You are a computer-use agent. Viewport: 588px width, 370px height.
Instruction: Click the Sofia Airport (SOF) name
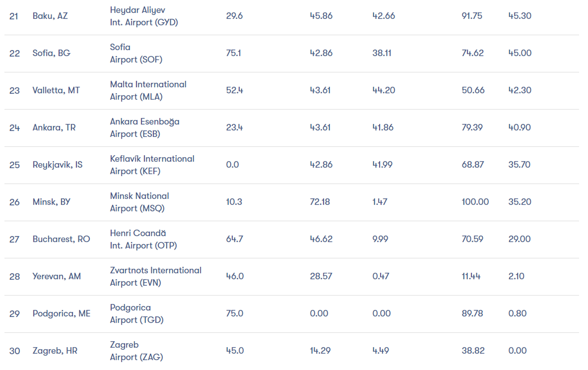point(136,53)
